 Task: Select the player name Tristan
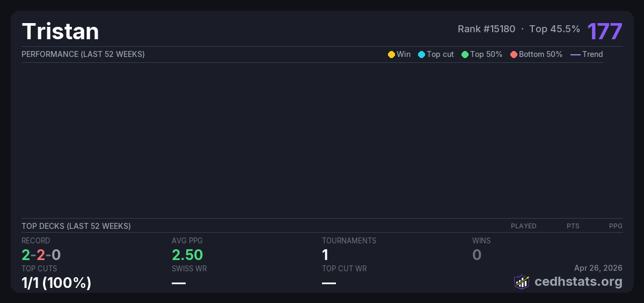61,32
